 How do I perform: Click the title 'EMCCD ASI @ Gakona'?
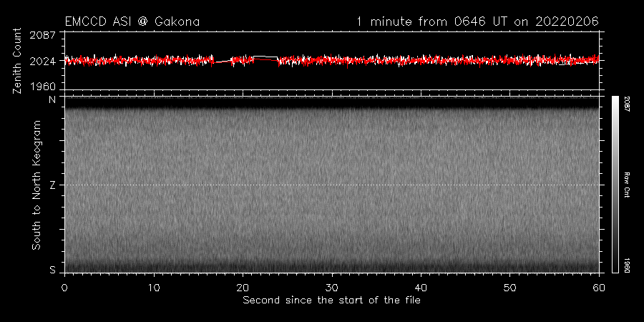(132, 21)
